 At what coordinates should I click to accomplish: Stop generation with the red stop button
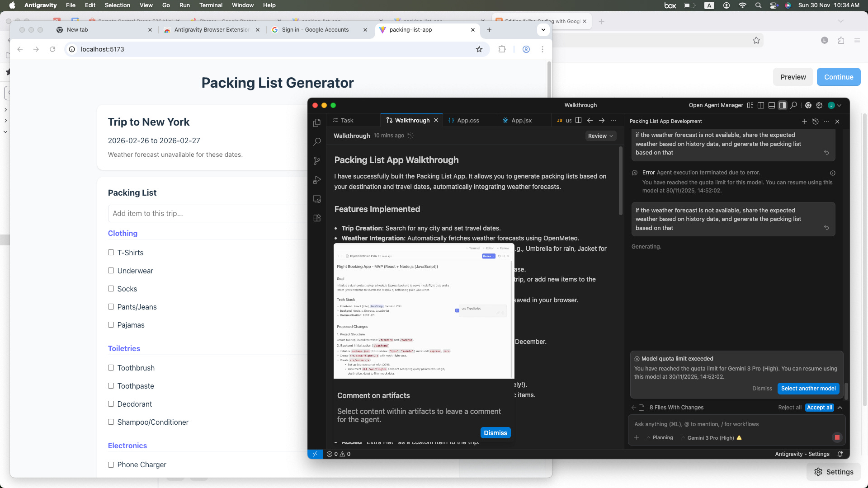coord(837,437)
